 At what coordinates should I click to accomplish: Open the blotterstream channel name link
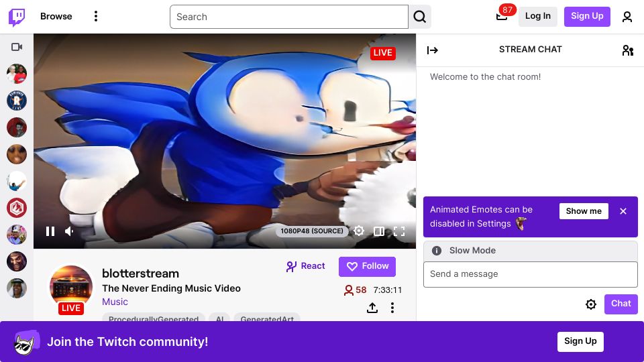(x=140, y=274)
